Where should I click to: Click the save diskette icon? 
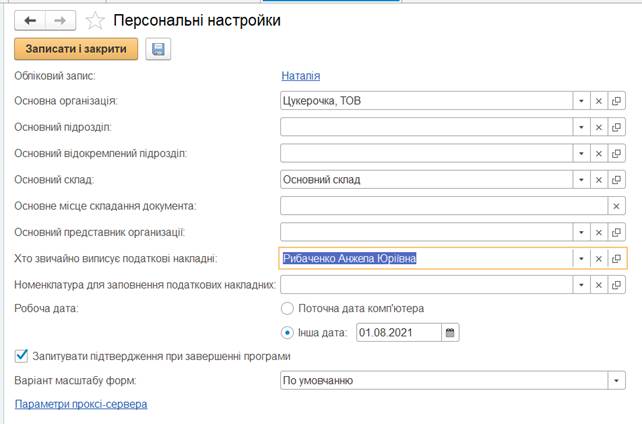point(158,49)
